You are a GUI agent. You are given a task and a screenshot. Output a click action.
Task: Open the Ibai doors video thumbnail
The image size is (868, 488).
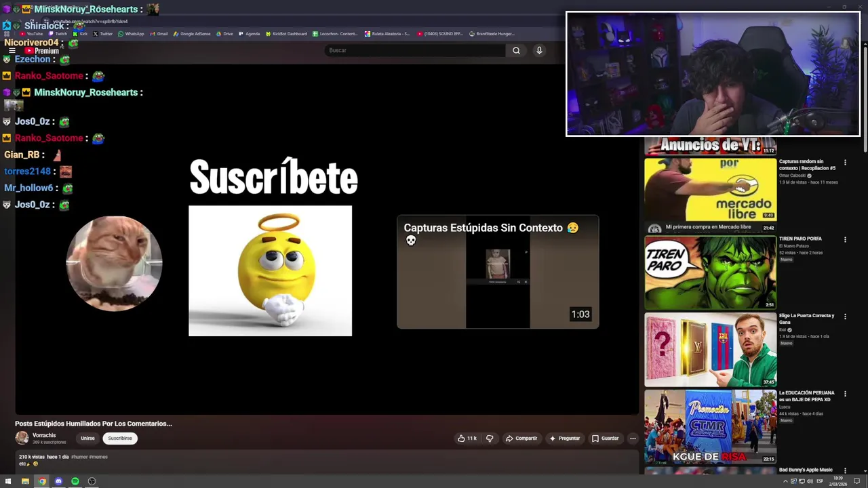point(710,349)
